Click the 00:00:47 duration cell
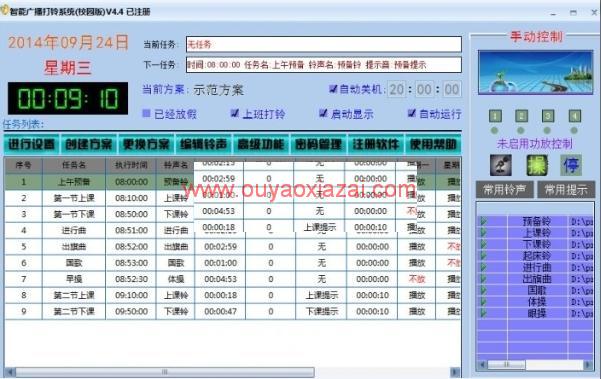 [x=220, y=311]
